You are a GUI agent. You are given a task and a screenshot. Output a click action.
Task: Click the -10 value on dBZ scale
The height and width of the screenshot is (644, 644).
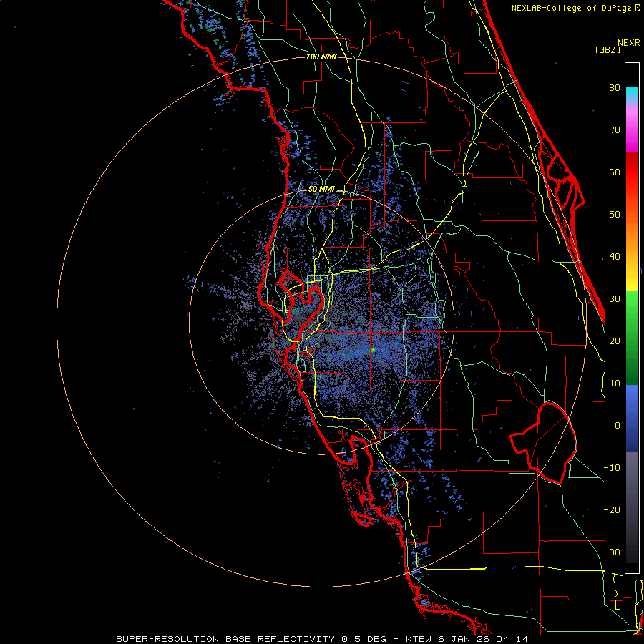[x=612, y=468]
